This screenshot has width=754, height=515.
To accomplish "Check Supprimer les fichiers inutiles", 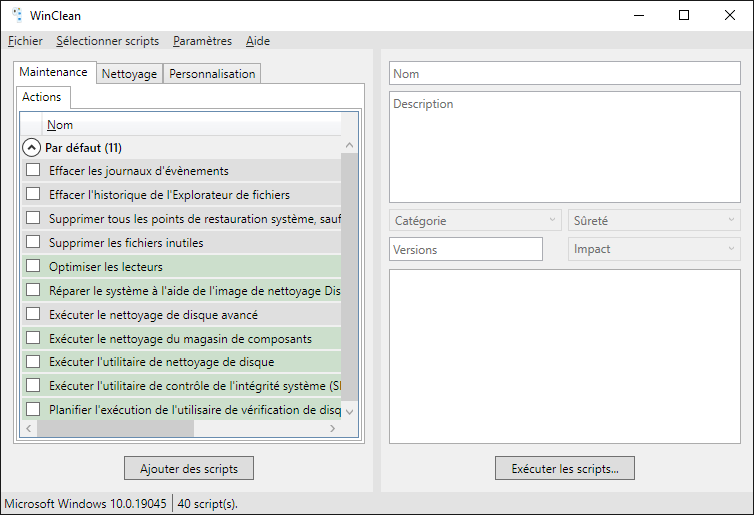I will tap(33, 242).
